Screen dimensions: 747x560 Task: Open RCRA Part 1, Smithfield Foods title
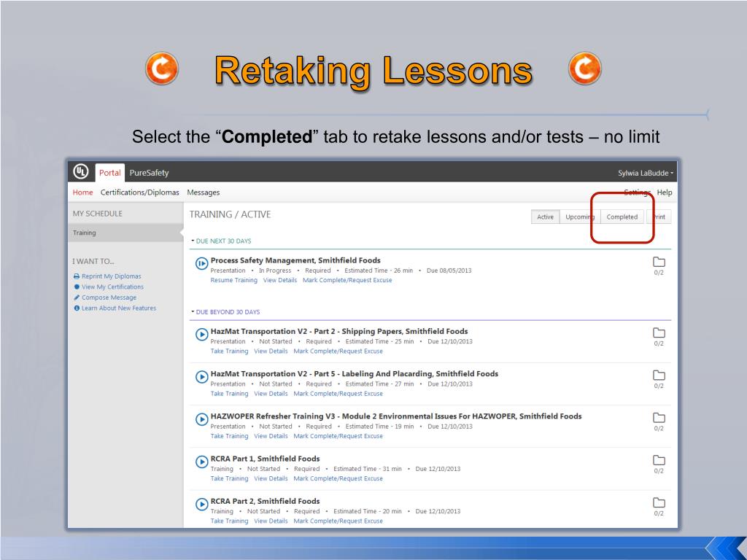(265, 458)
